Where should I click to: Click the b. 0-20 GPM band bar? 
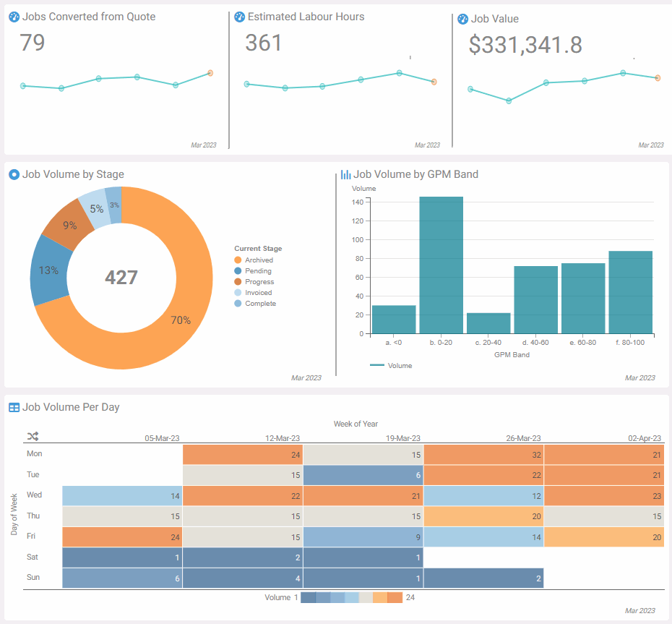[441, 265]
